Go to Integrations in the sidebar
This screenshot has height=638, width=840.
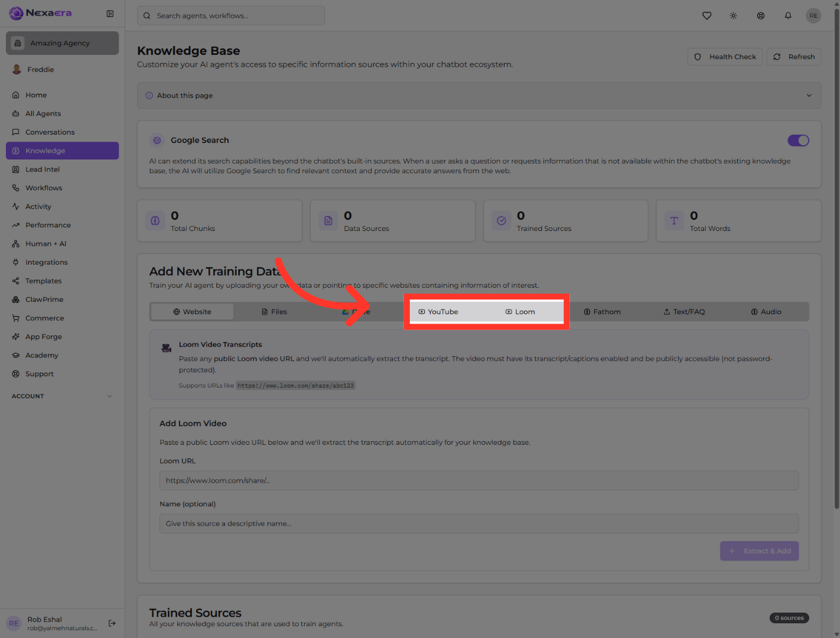coord(62,262)
